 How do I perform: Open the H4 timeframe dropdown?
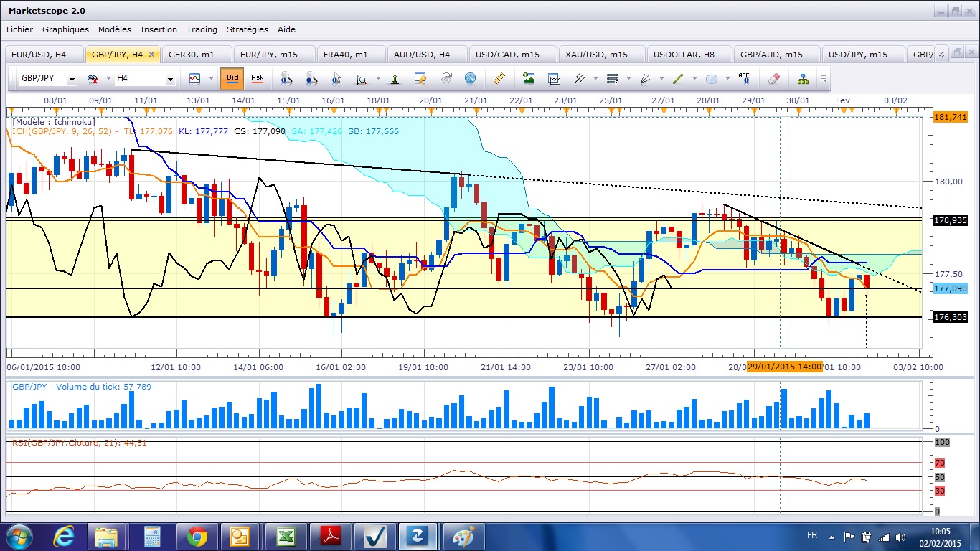170,79
